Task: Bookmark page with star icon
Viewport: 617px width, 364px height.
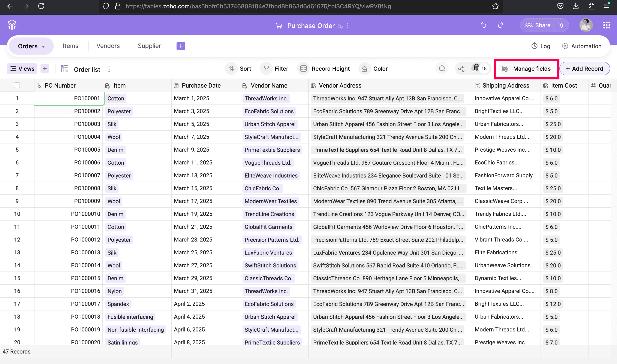Action: pos(496,6)
